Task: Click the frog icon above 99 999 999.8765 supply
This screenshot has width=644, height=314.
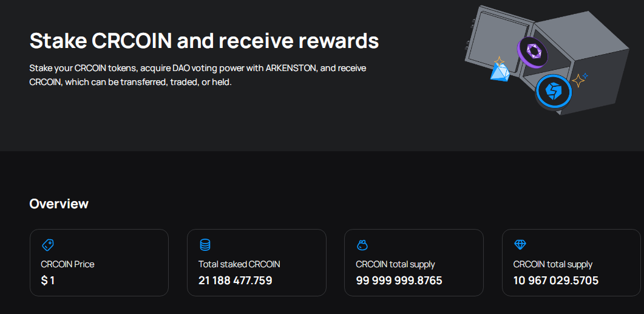Action: tap(362, 245)
